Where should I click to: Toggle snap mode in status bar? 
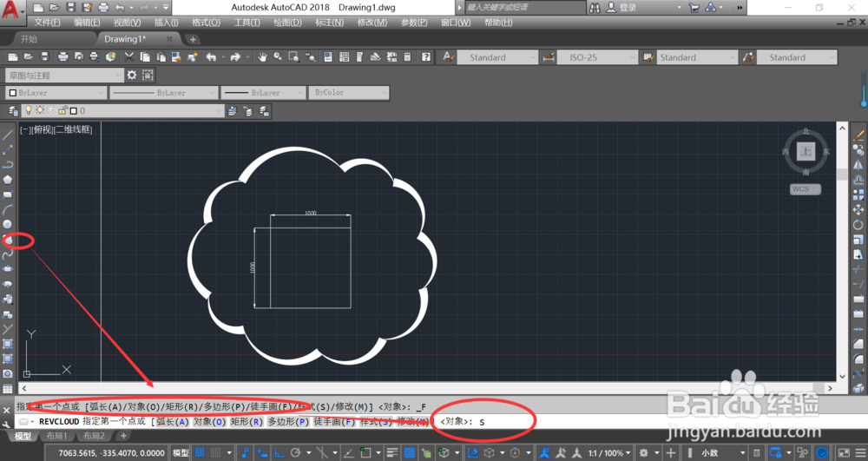click(x=216, y=452)
